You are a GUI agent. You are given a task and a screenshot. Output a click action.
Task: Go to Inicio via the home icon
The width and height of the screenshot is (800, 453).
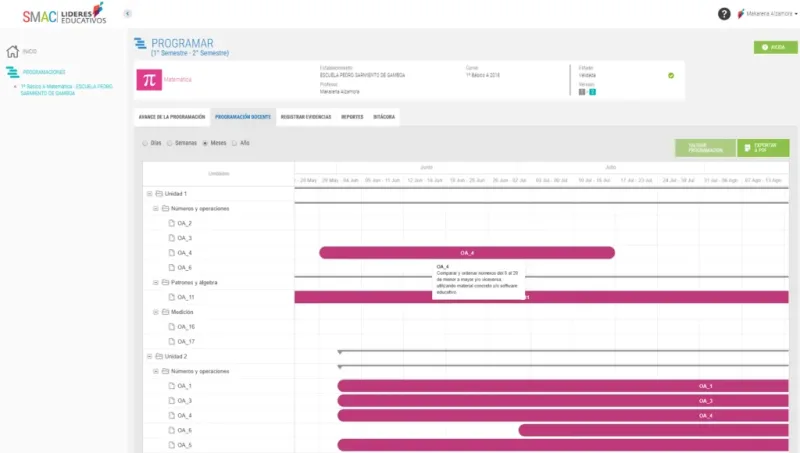pos(13,52)
